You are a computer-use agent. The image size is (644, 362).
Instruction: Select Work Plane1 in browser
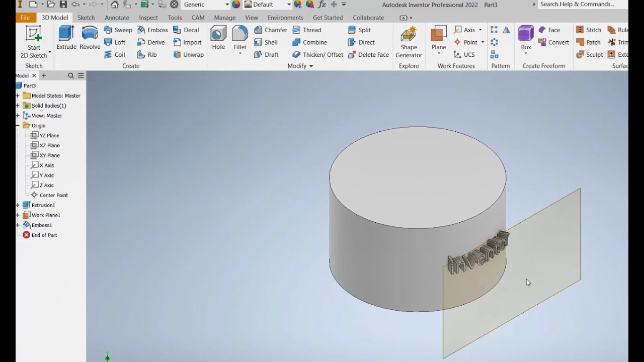(41, 215)
